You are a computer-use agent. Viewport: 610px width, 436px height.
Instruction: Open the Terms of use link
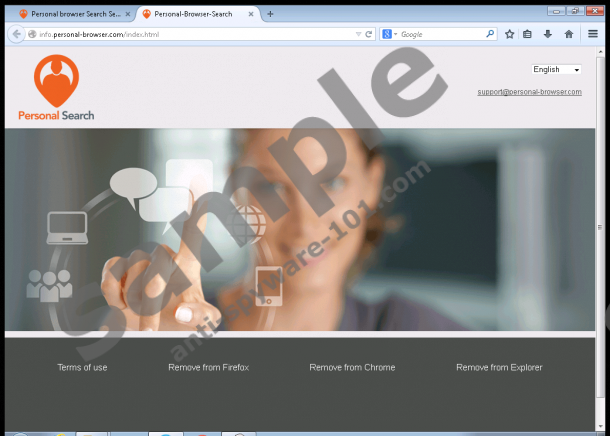pyautogui.click(x=82, y=367)
